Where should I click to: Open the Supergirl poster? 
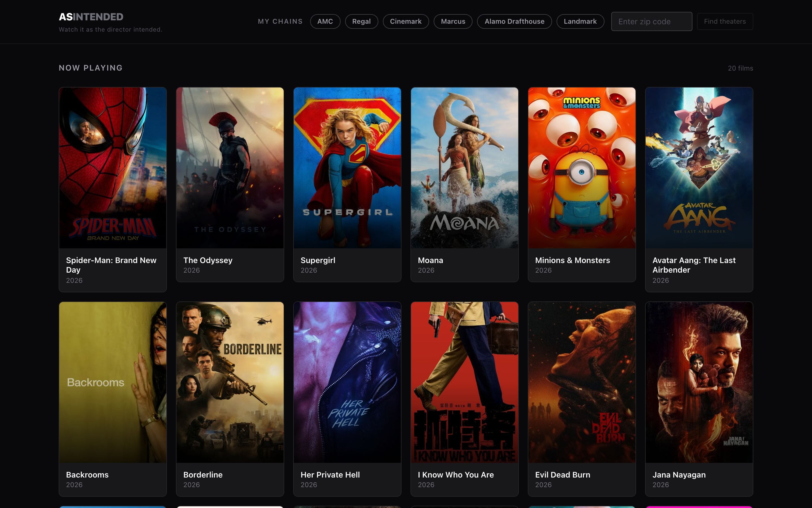347,168
